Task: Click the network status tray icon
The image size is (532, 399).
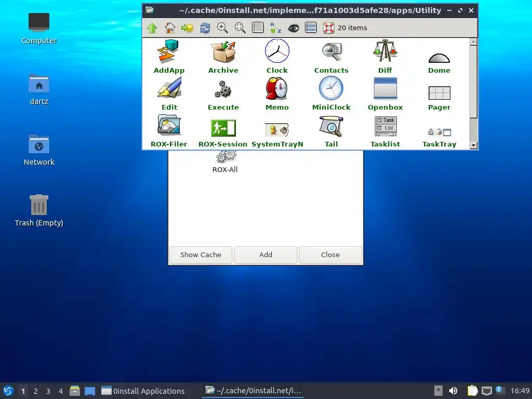Action: 486,391
